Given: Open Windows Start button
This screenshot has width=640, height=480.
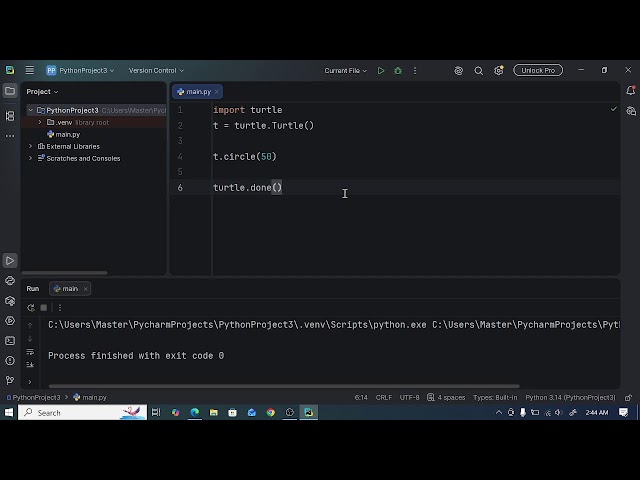Looking at the screenshot, I should coord(9,412).
